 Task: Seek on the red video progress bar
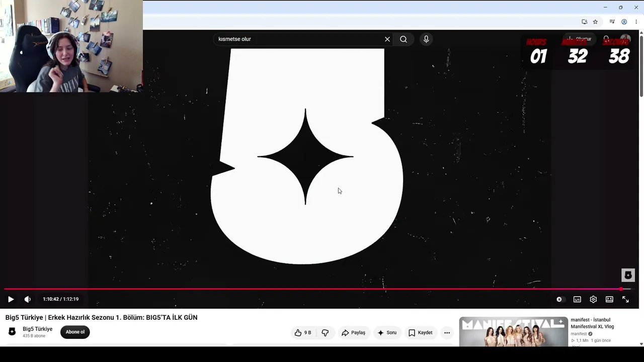tap(317, 289)
